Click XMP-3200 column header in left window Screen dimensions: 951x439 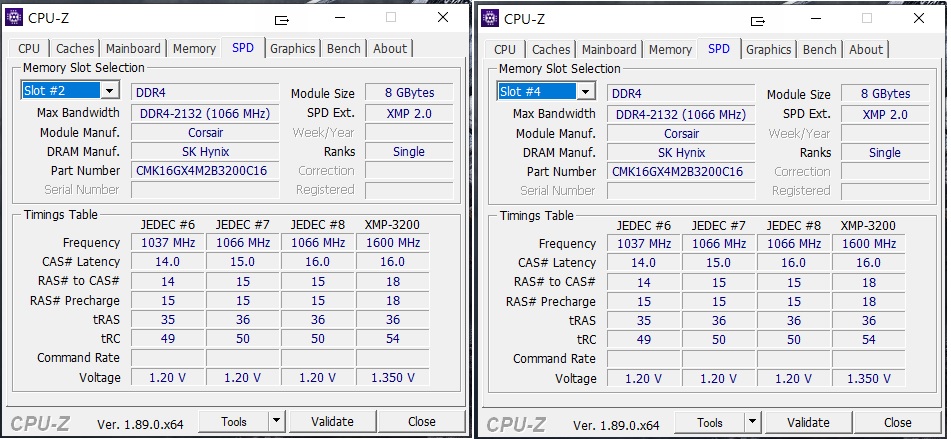click(x=392, y=225)
